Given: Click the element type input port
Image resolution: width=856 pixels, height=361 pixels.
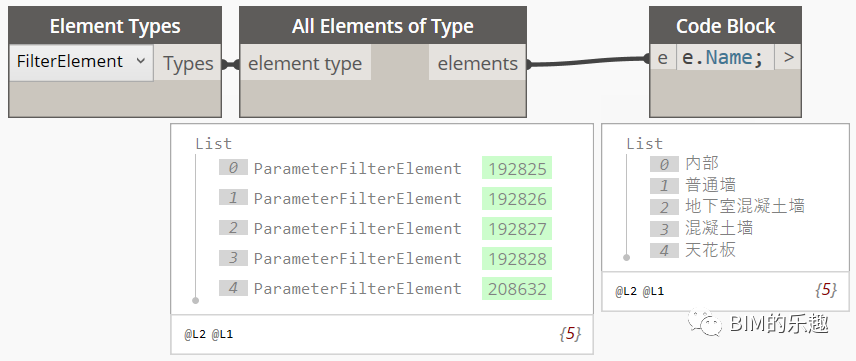Looking at the screenshot, I should click(x=305, y=64).
